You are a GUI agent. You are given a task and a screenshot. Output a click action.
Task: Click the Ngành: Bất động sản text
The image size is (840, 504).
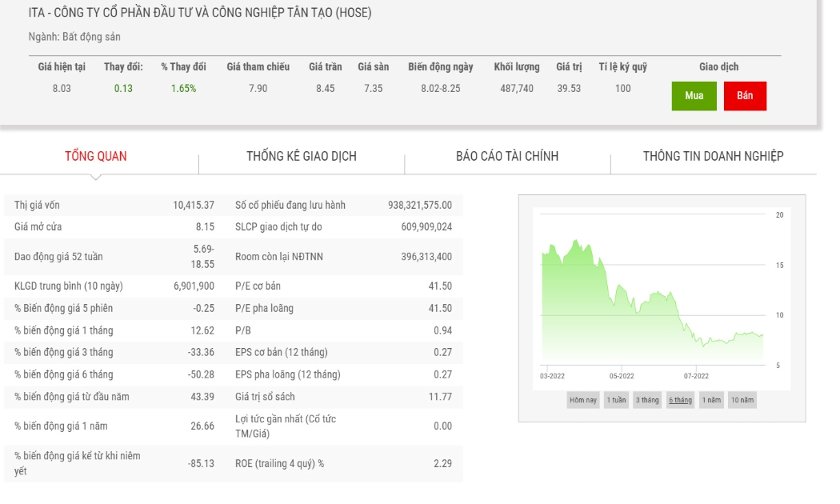[x=74, y=37]
